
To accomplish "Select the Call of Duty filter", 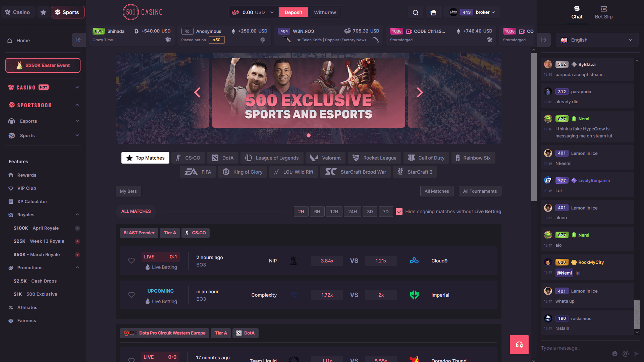I will pos(426,158).
